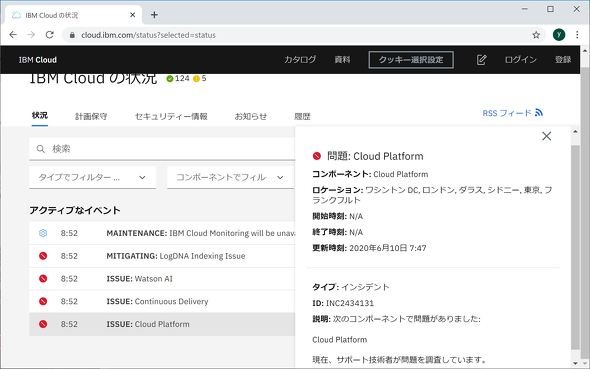The height and width of the screenshot is (369, 590).
Task: Click the yellow 5 status indicator
Action: pos(199,78)
